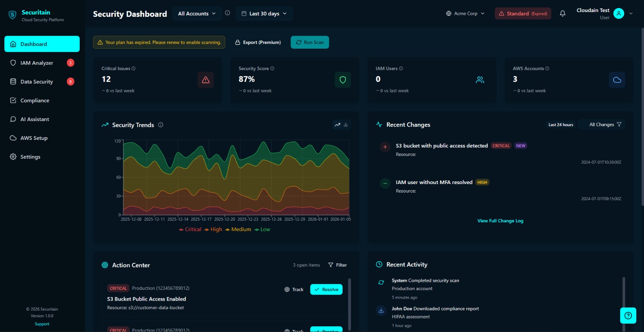Toggle Critical series in chart legend
Image resolution: width=644 pixels, height=332 pixels.
point(190,229)
